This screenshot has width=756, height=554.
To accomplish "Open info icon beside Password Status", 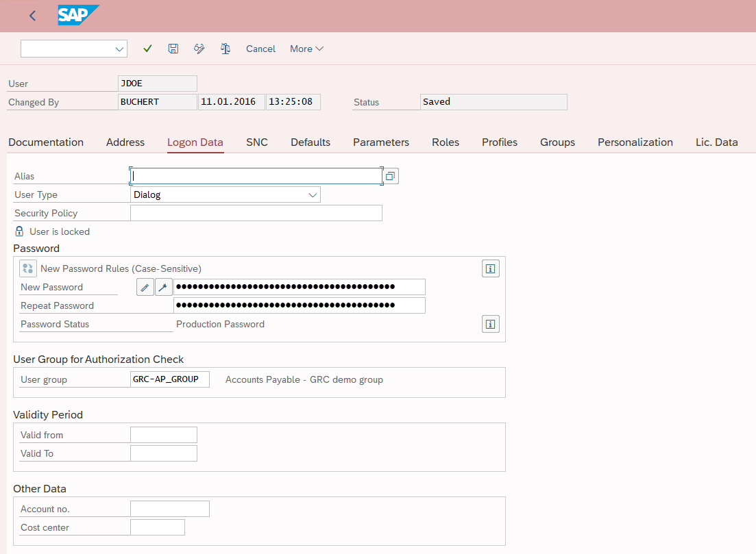I will pos(490,324).
